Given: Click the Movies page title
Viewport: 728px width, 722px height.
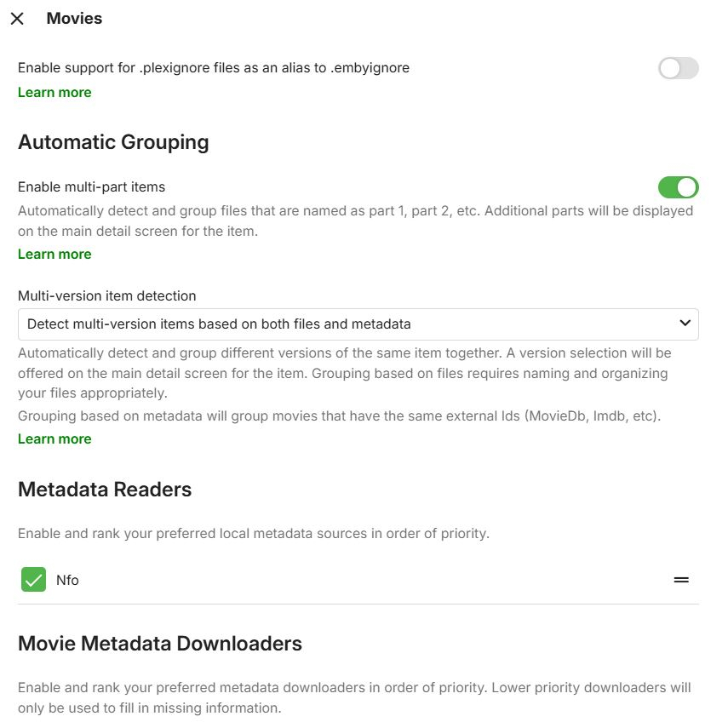Looking at the screenshot, I should point(74,19).
